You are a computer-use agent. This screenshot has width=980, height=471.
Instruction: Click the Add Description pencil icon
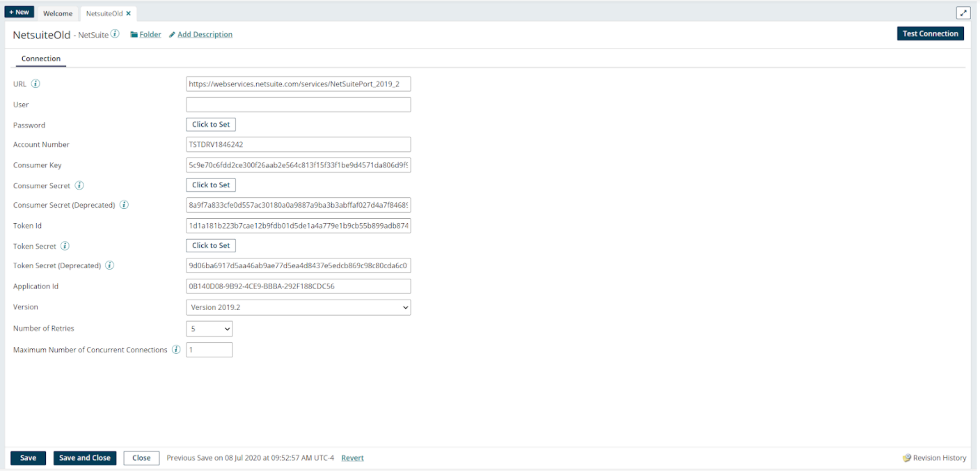[x=172, y=34]
